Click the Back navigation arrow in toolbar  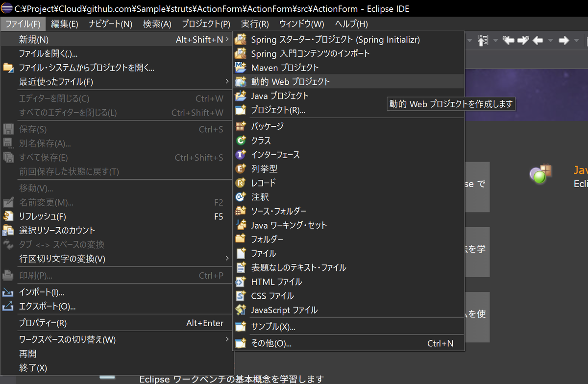(x=538, y=41)
